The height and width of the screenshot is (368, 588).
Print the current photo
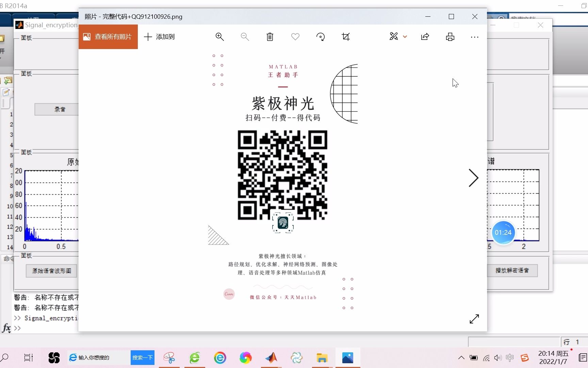(x=450, y=36)
